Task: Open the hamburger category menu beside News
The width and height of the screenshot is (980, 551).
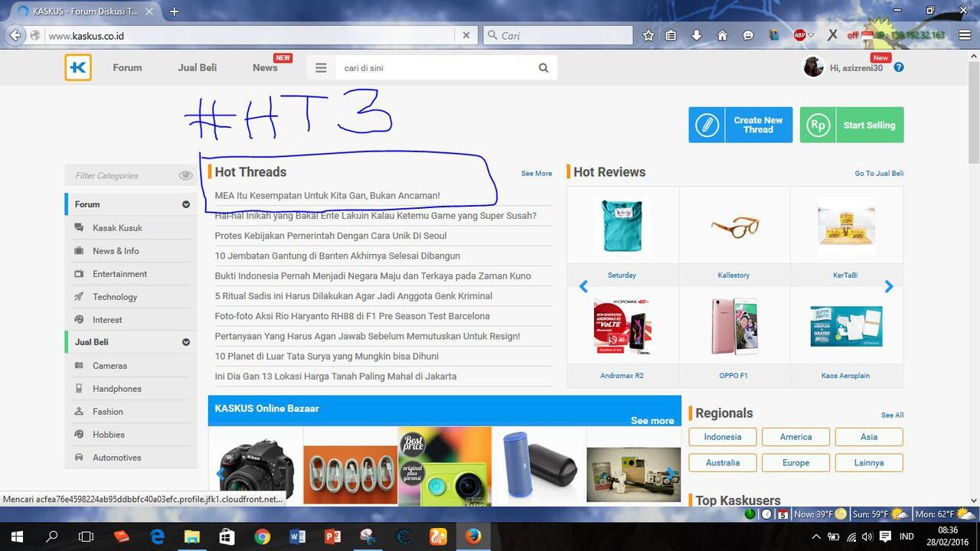Action: point(321,68)
